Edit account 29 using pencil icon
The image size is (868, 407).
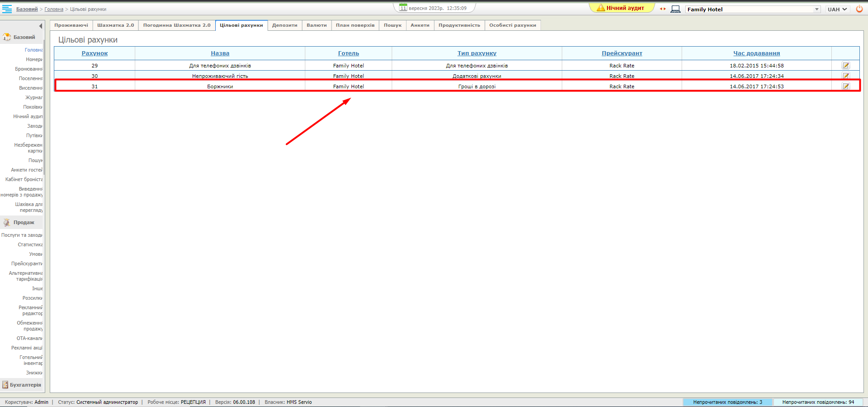click(845, 66)
